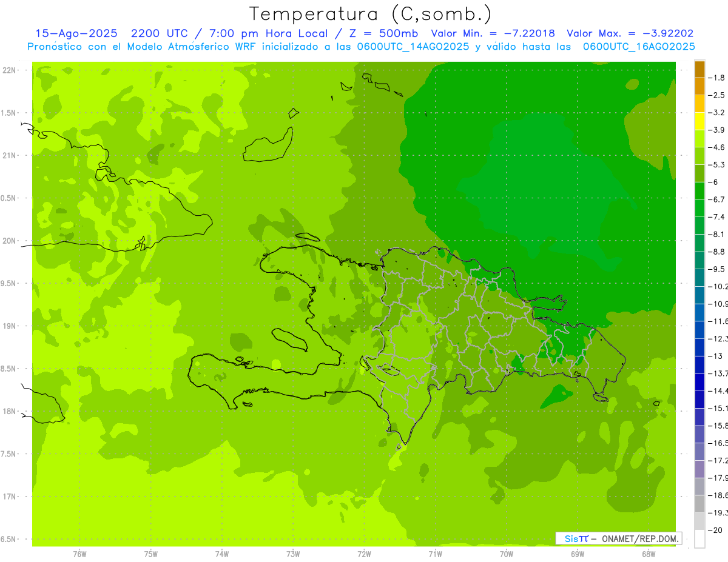The image size is (728, 562).
Task: Click the legend swatch between -8.1 and -8.8
Action: click(699, 243)
